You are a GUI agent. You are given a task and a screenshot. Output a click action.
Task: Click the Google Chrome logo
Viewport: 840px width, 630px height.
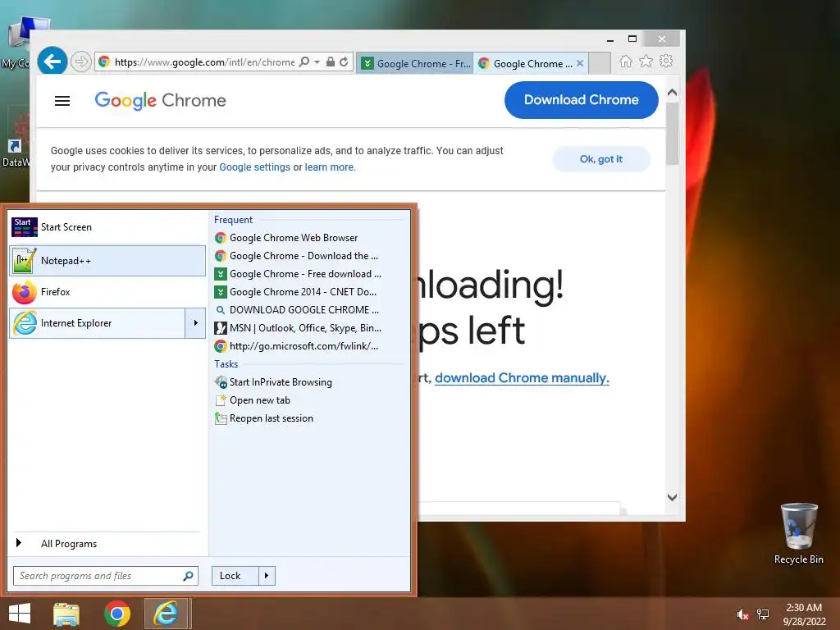[160, 100]
